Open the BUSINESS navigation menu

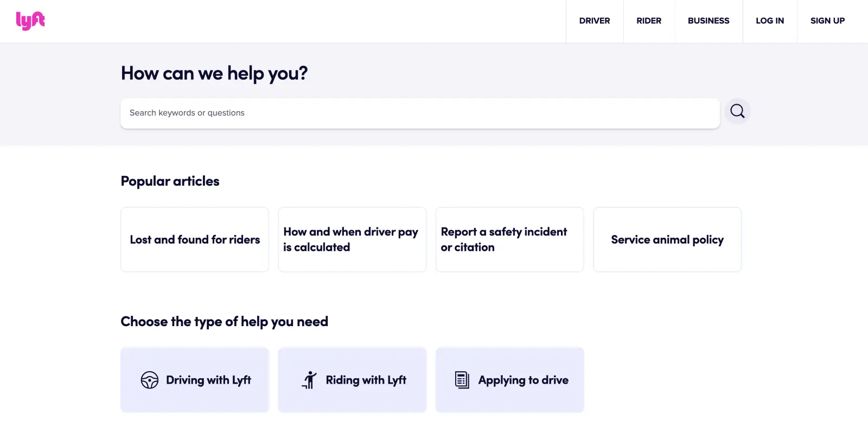(709, 21)
